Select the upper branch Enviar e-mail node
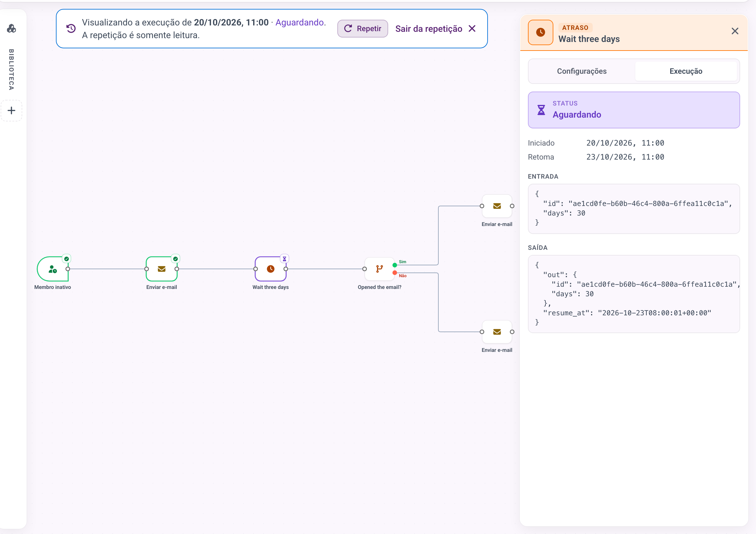 click(x=496, y=206)
